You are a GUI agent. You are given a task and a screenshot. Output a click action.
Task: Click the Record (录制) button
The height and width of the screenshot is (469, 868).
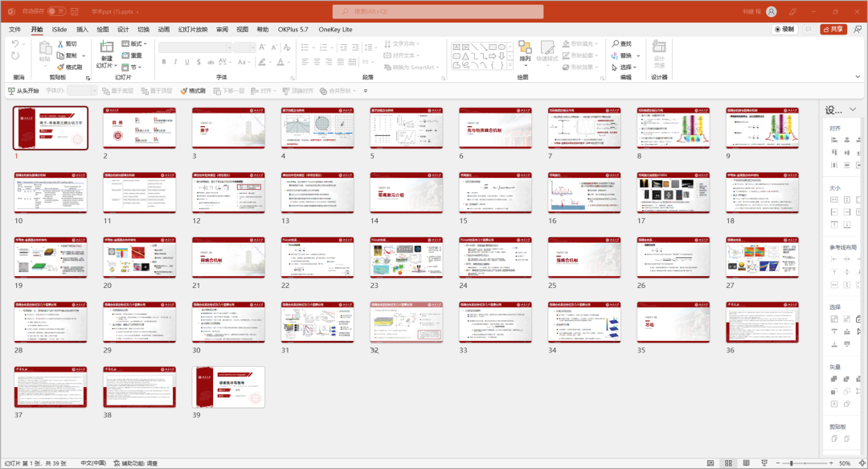784,29
